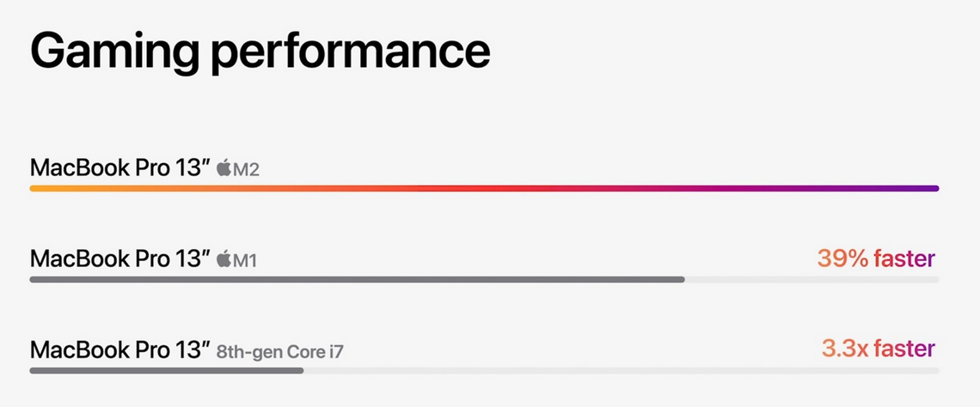Click the Apple logo beside M1

coord(224,258)
